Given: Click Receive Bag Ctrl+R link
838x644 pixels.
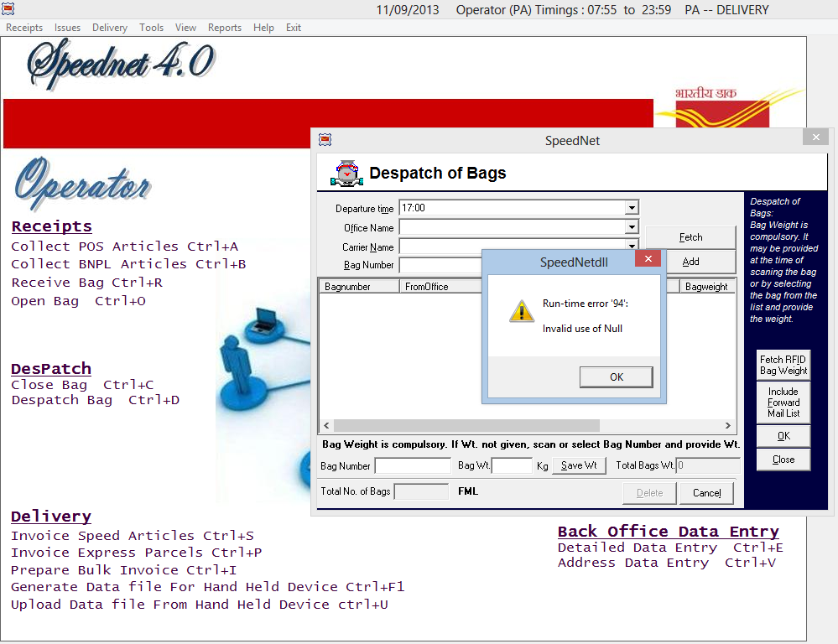Looking at the screenshot, I should pyautogui.click(x=86, y=283).
